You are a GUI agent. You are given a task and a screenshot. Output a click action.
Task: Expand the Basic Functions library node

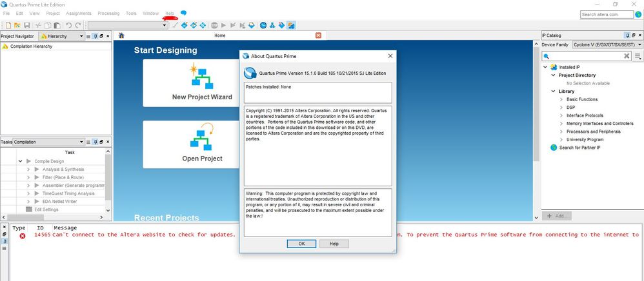(561, 99)
